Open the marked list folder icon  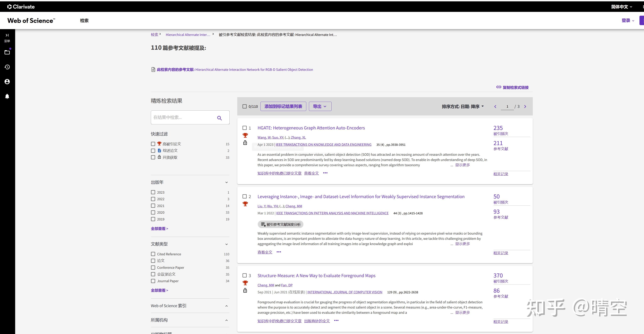7,52
